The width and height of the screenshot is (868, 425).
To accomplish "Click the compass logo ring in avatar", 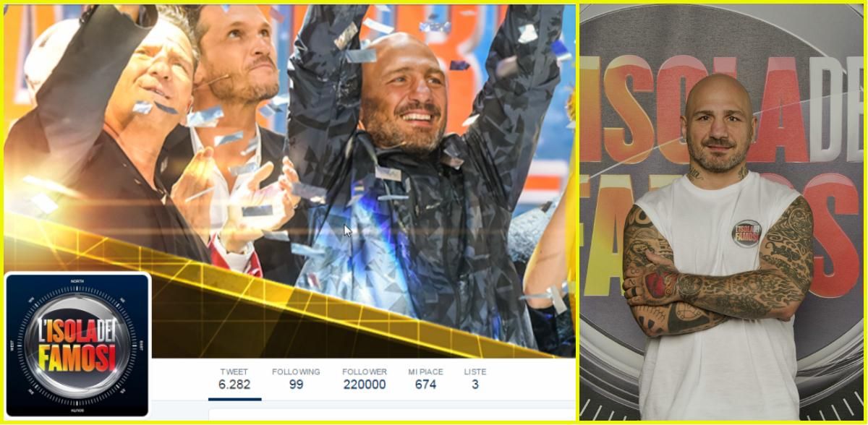I will pyautogui.click(x=77, y=343).
